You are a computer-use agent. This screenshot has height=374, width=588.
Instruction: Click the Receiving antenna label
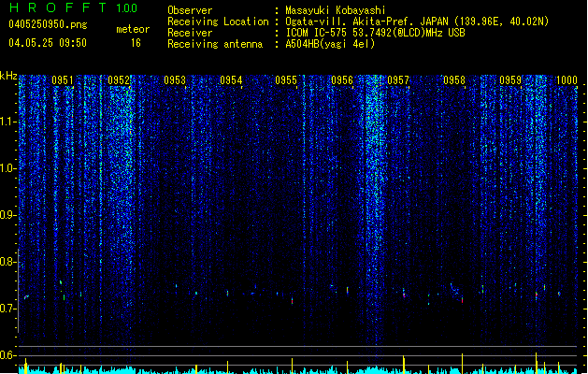pyautogui.click(x=215, y=44)
